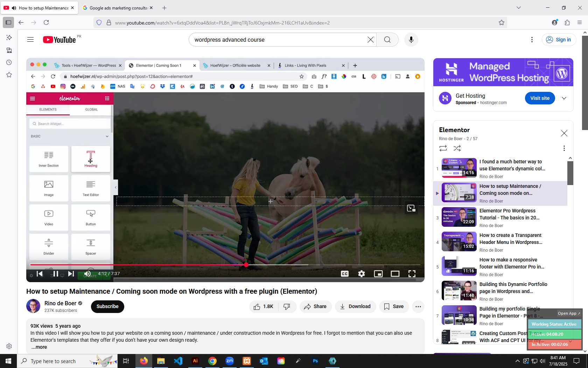Image resolution: width=588 pixels, height=368 pixels.
Task: Show hidden system tray icons
Action: (517, 361)
